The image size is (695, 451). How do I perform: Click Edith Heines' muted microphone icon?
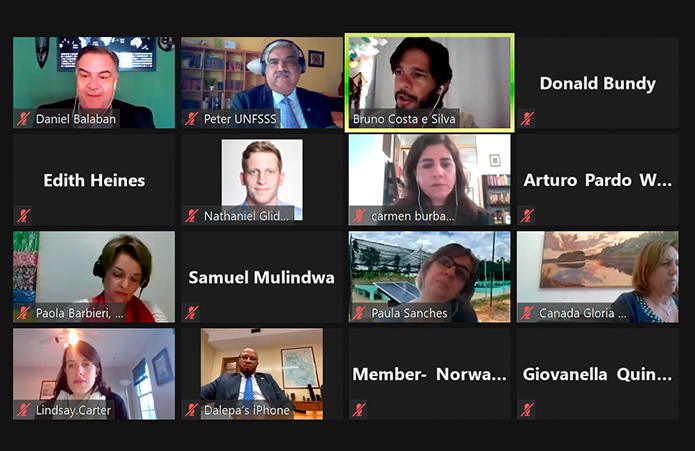[x=23, y=216]
